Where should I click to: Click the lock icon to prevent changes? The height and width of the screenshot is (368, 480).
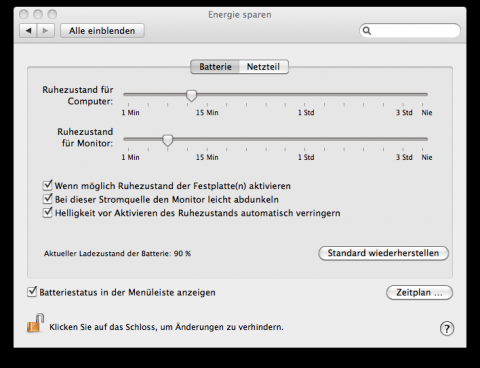(35, 323)
